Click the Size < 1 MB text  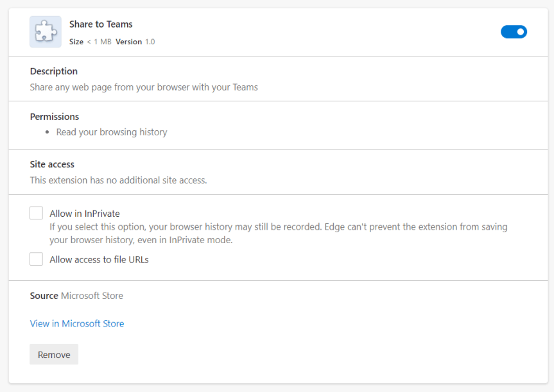[91, 42]
